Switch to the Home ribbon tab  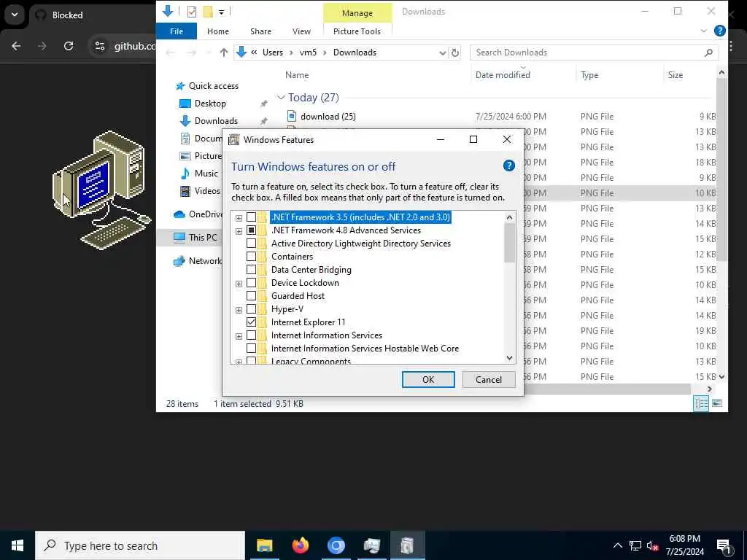tap(217, 31)
